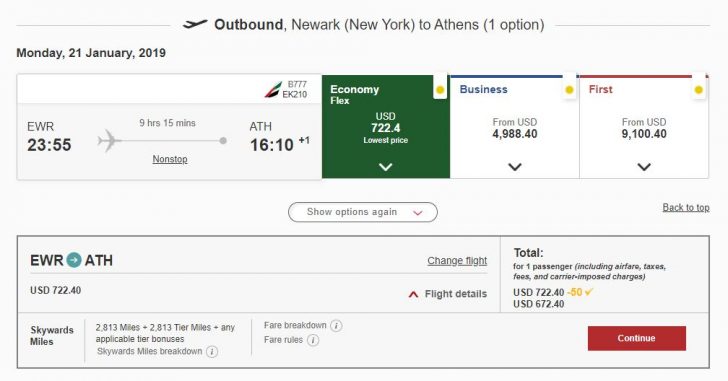Click the Fare rules info icon
Image resolution: width=728 pixels, height=381 pixels.
tap(313, 341)
